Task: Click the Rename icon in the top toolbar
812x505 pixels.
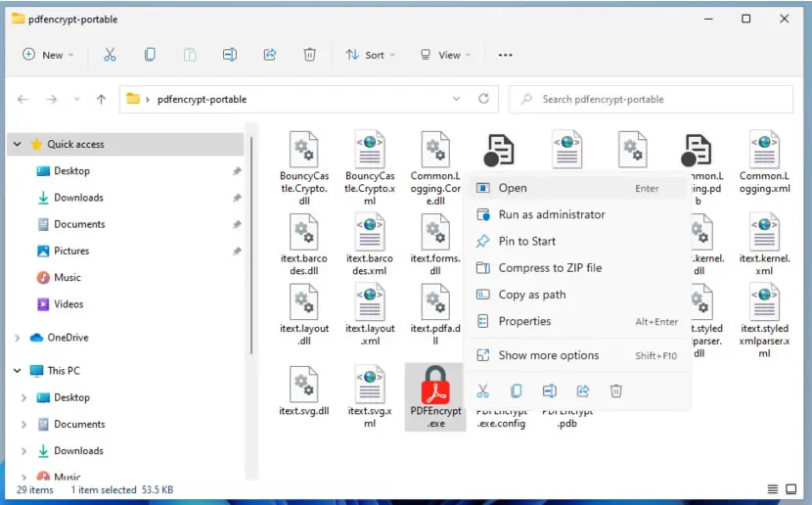Action: [230, 55]
